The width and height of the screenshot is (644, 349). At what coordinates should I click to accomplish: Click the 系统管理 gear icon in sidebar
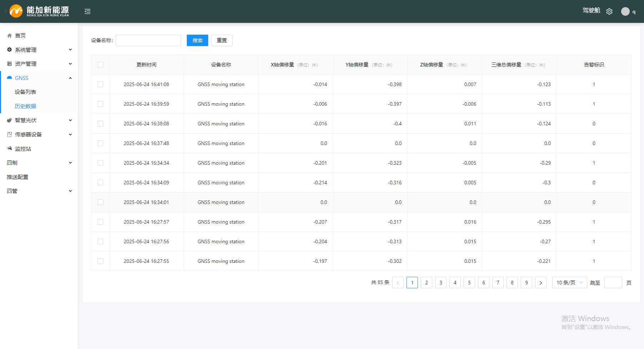tap(10, 50)
